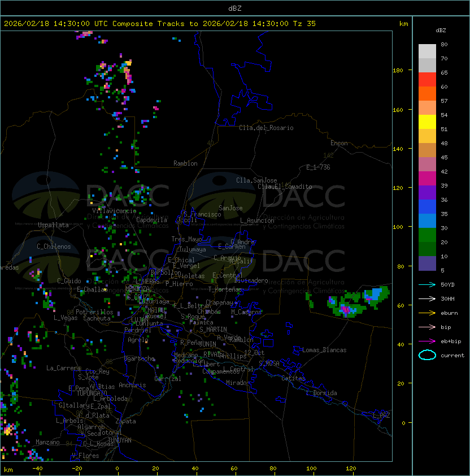The width and height of the screenshot is (470, 476).
Task: Click the magenta eb+bip arrow legend icon
Action: click(427, 341)
